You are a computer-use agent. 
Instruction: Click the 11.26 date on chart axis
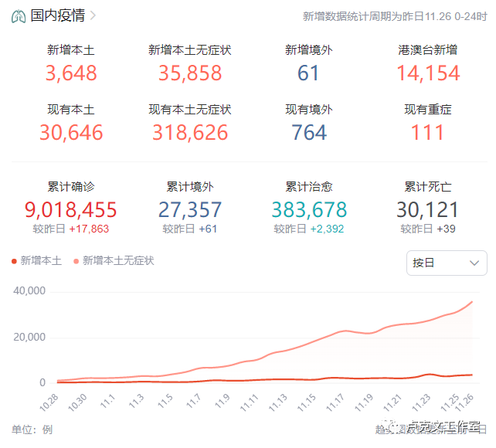[x=464, y=402]
